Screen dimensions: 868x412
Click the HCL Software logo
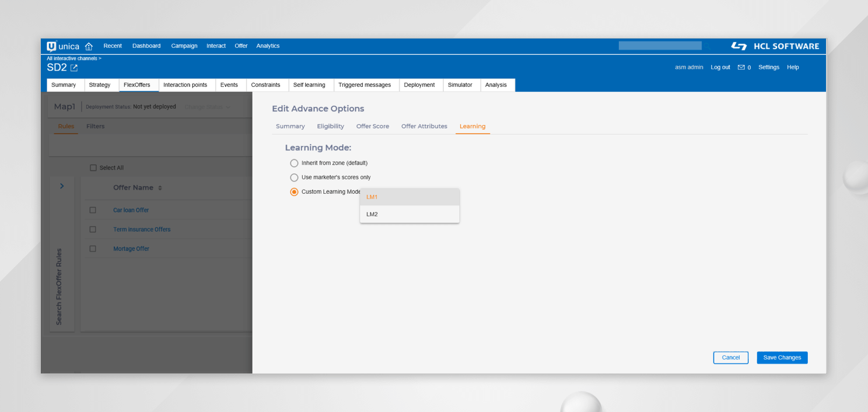[x=775, y=46]
